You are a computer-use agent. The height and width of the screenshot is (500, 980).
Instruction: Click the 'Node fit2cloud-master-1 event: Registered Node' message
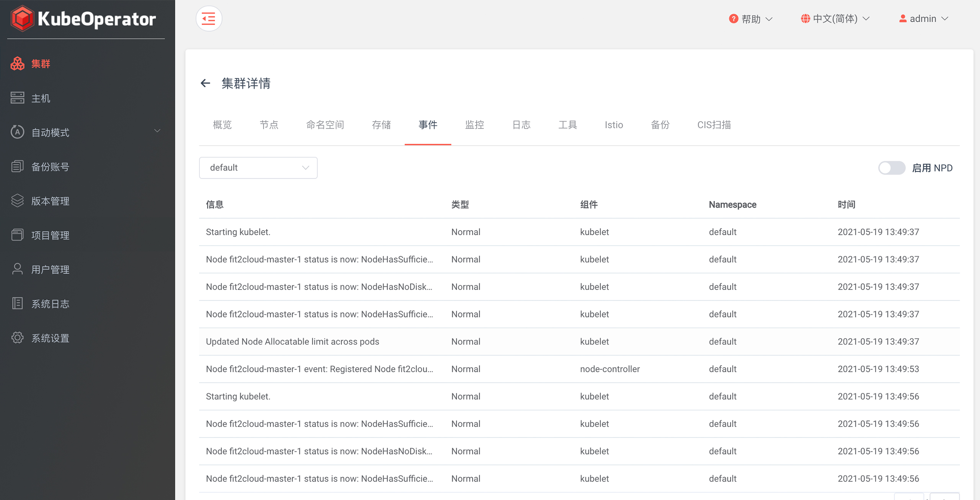320,369
